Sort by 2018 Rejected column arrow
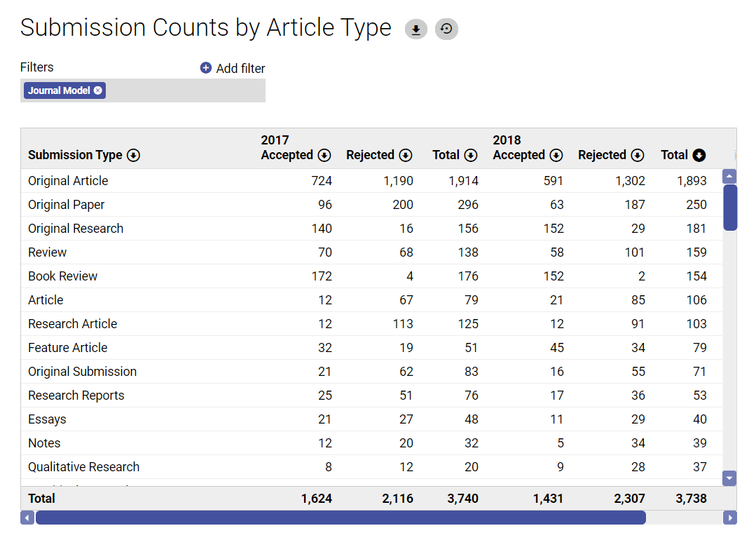This screenshot has height=547, width=756. tap(637, 156)
